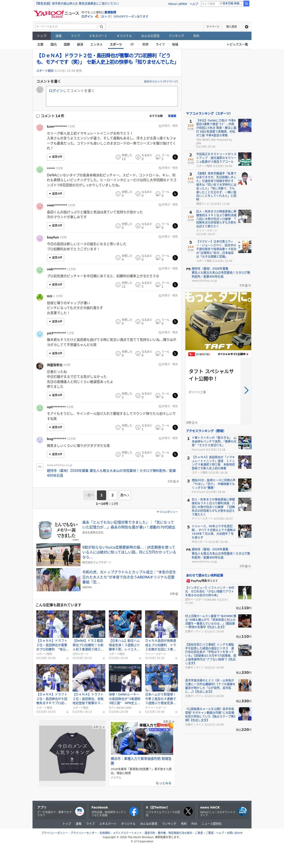Share bsg******** comment on X

click(x=175, y=454)
